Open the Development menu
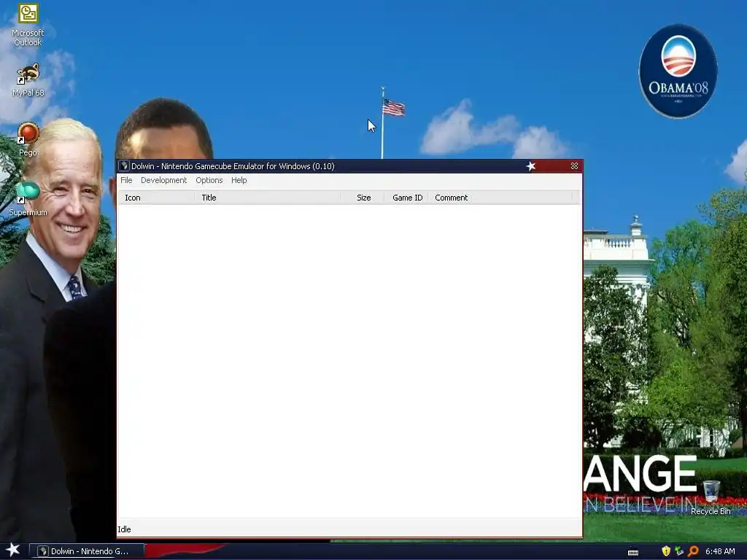This screenshot has height=560, width=747. (163, 180)
